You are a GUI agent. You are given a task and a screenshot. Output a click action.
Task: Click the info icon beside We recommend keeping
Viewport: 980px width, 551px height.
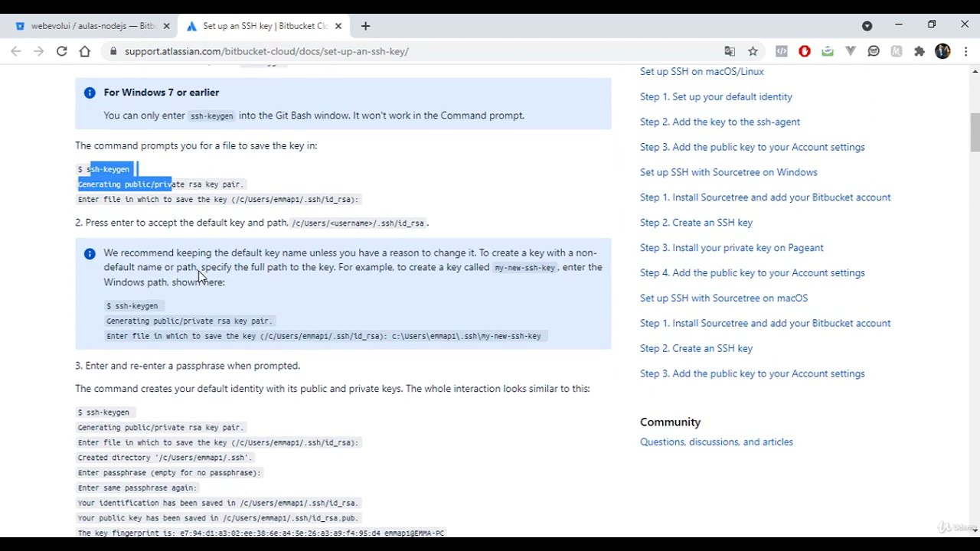tap(90, 253)
